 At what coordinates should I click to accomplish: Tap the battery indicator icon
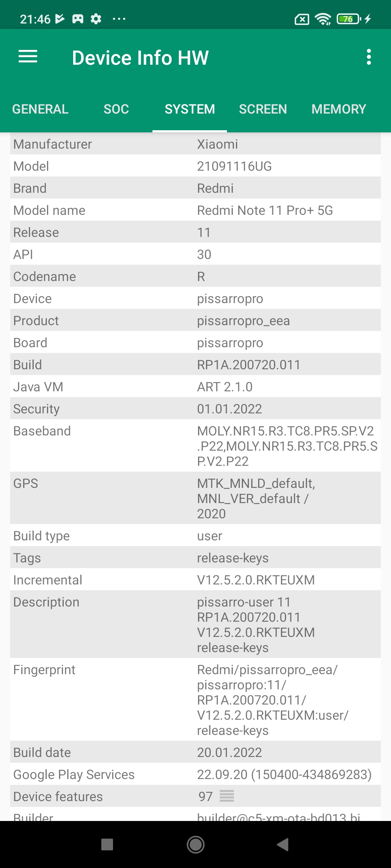[x=349, y=19]
